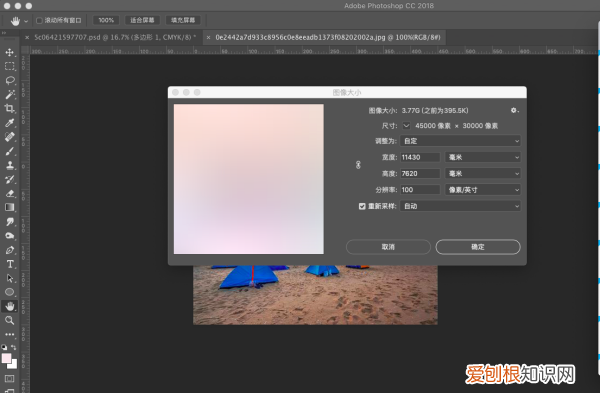The height and width of the screenshot is (393, 600).
Task: Click the Change Screen Mode icon
Action: pos(9,390)
